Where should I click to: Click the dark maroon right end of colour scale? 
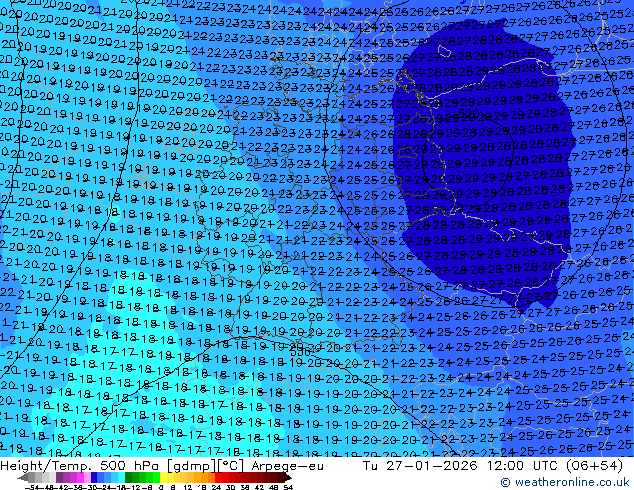[x=286, y=478]
